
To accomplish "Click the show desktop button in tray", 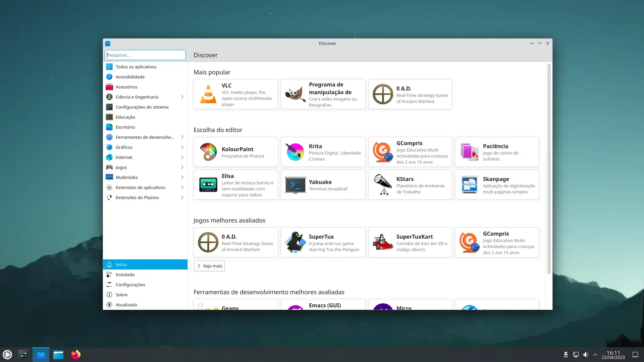I will tap(635, 355).
